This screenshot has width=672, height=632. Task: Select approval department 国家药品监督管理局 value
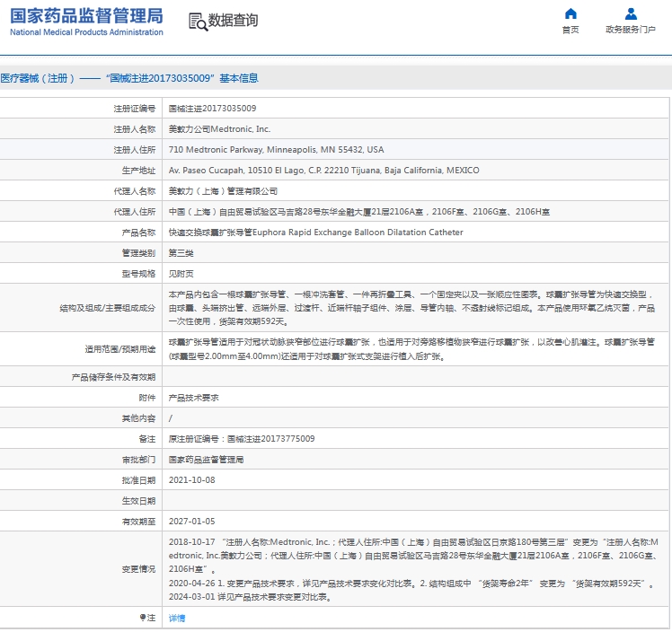[206, 460]
